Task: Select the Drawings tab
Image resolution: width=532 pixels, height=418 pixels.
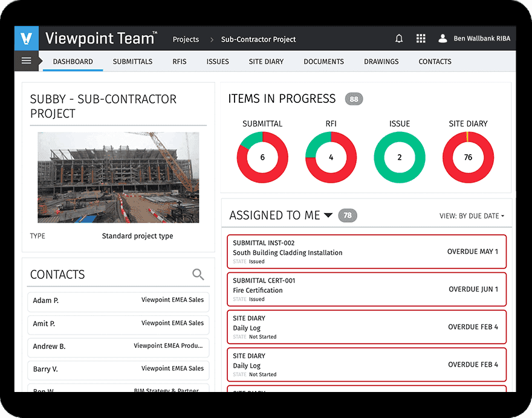Action: (381, 61)
